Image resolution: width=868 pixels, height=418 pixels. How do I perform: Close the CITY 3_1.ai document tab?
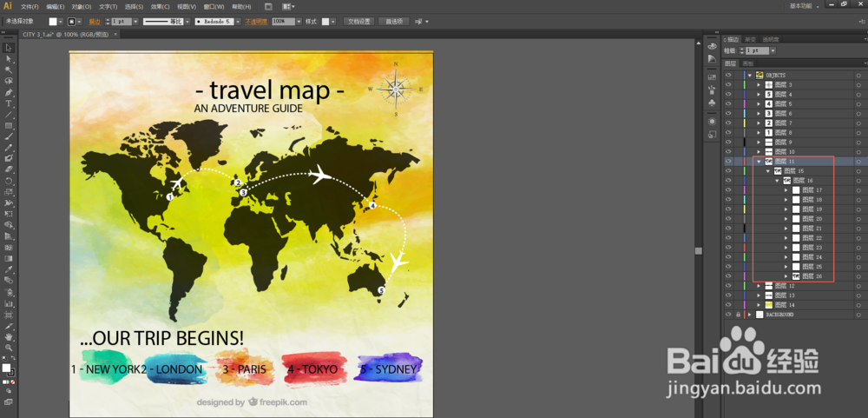tap(115, 35)
